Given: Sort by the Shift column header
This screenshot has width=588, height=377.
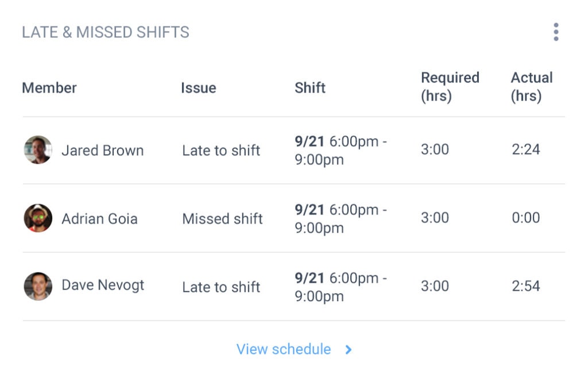Looking at the screenshot, I should pos(310,87).
